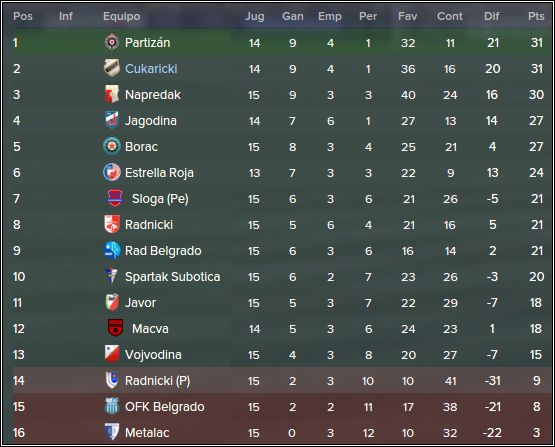Screen dimensions: 555x447
Task: Click the Sloga (Pe) shield badge
Action: coord(115,198)
